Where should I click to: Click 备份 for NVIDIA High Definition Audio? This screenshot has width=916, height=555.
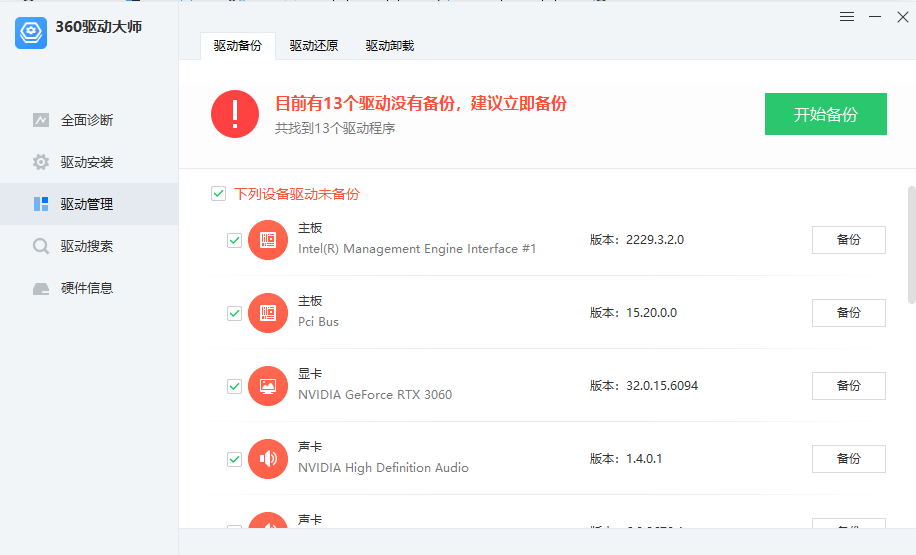[x=848, y=459]
